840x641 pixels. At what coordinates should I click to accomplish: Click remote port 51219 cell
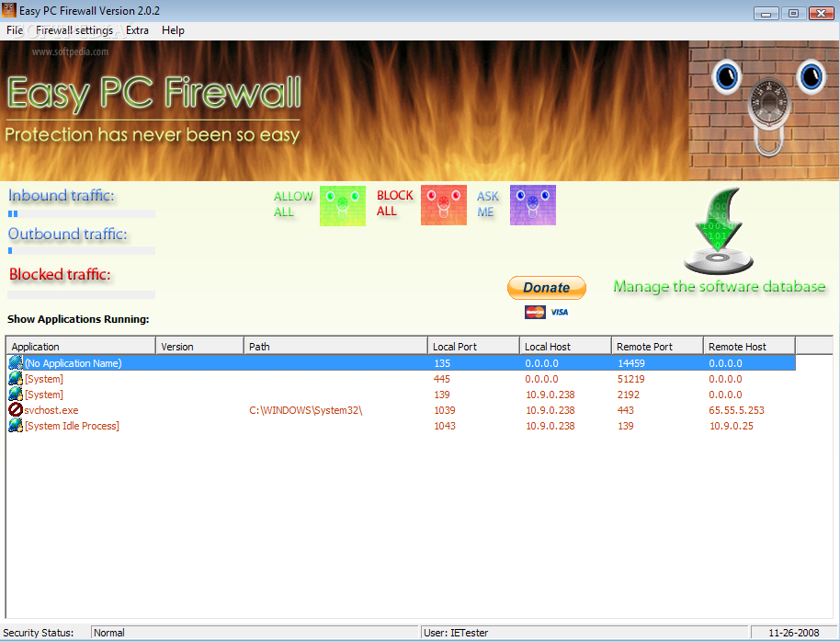click(631, 379)
